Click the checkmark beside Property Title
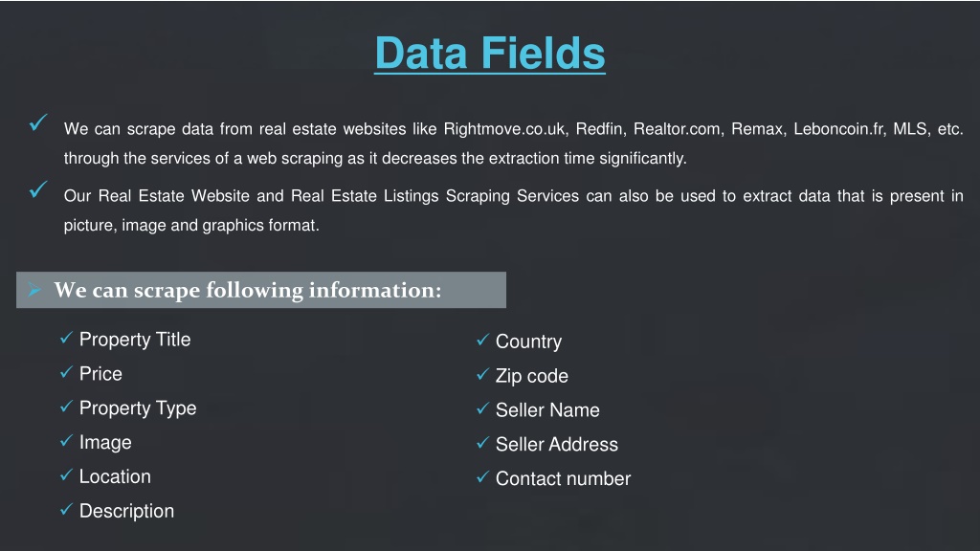 [x=66, y=338]
